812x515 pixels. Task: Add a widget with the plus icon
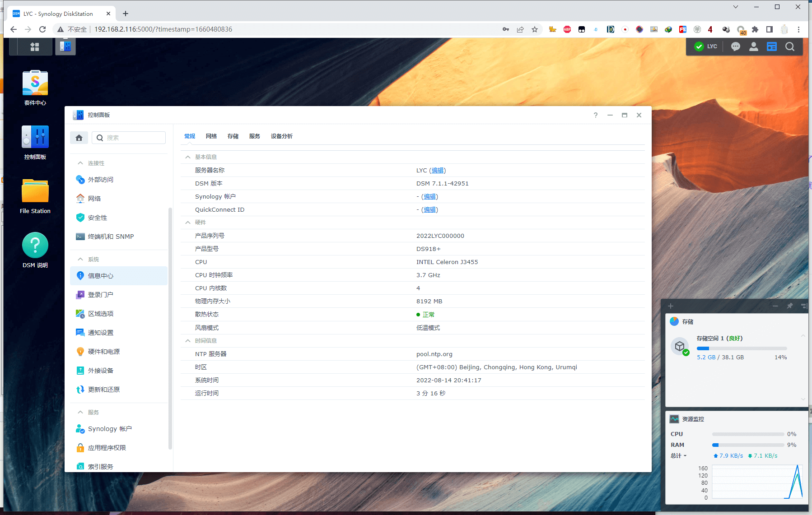pos(671,306)
